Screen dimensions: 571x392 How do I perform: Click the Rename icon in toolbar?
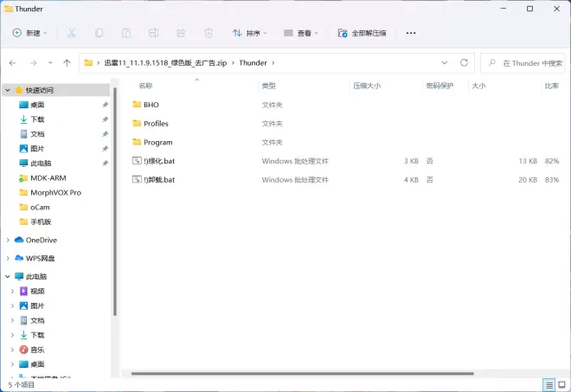click(153, 33)
